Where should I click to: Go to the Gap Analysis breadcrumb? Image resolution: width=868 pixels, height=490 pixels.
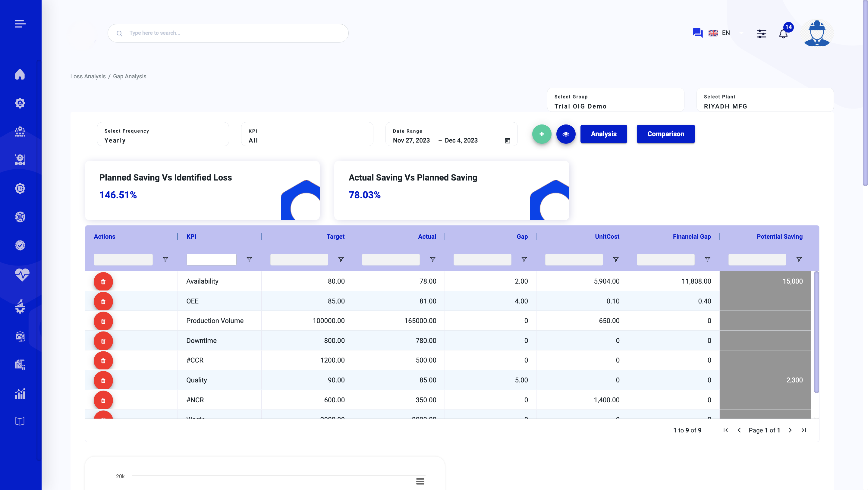pyautogui.click(x=130, y=77)
